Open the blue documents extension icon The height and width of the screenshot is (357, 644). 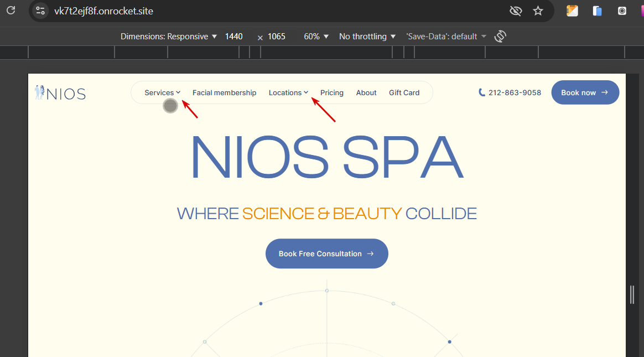coord(597,11)
